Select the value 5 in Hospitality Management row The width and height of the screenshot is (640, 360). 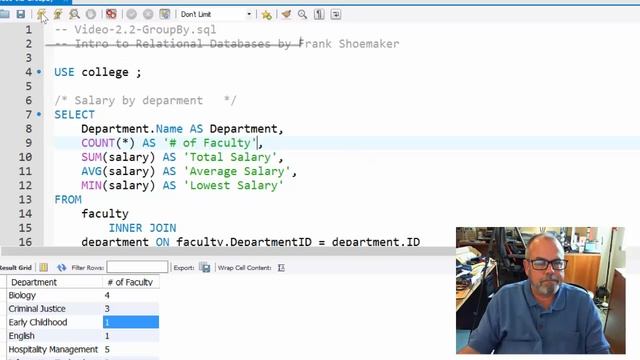click(x=131, y=349)
